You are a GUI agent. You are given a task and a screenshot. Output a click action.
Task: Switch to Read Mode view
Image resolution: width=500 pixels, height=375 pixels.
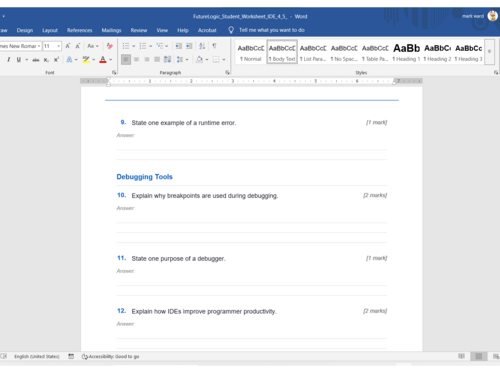(461, 356)
